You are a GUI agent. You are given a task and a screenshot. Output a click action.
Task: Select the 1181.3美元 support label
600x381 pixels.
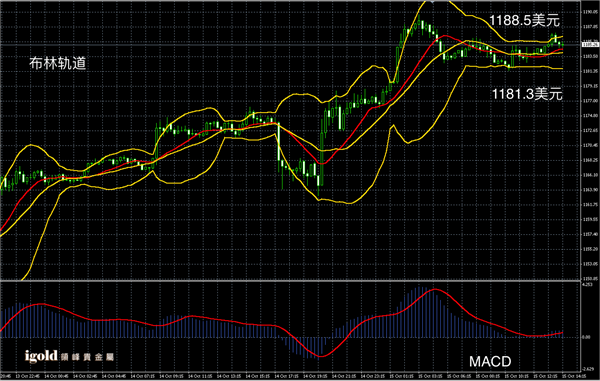pyautogui.click(x=527, y=94)
